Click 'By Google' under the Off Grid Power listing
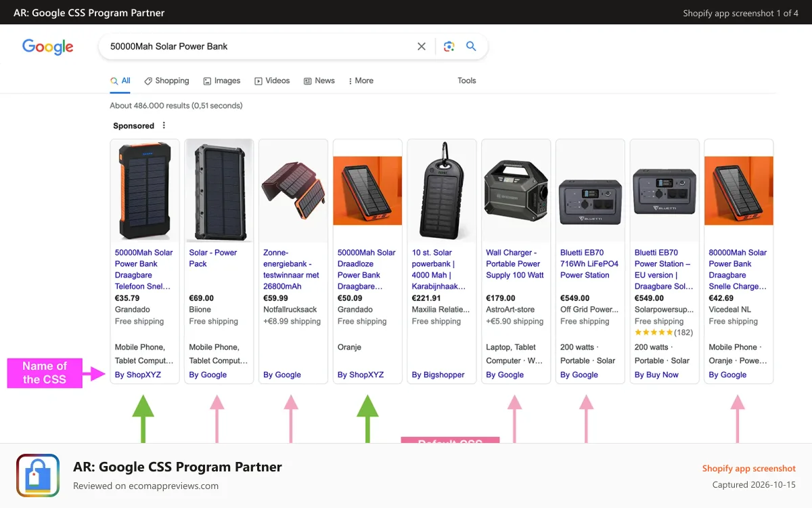Screen dimensions: 812x508 [x=579, y=375]
